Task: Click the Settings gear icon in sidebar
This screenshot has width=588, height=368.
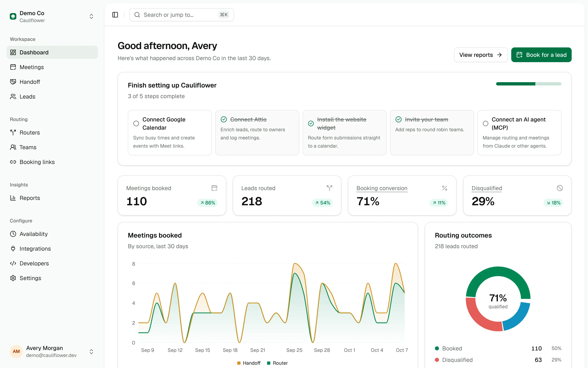Action: (x=13, y=278)
